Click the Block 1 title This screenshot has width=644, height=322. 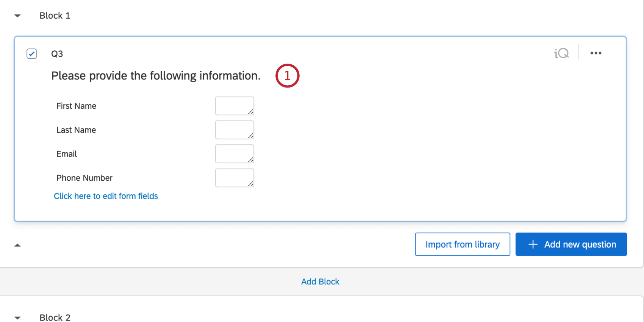(x=55, y=16)
